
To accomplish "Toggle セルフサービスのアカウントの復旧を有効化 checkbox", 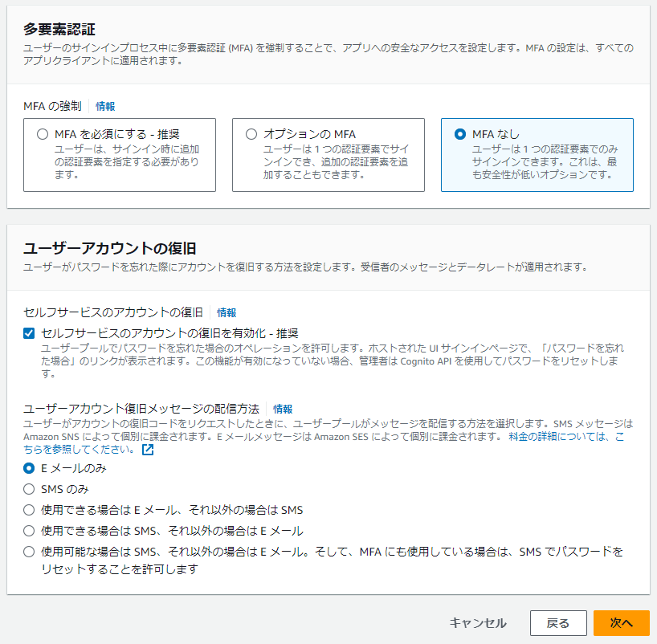I will (x=29, y=333).
